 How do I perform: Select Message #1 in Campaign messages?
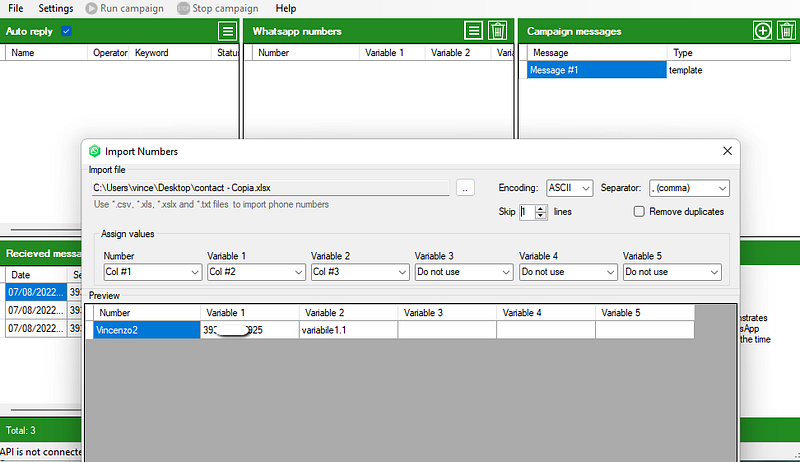tap(596, 70)
